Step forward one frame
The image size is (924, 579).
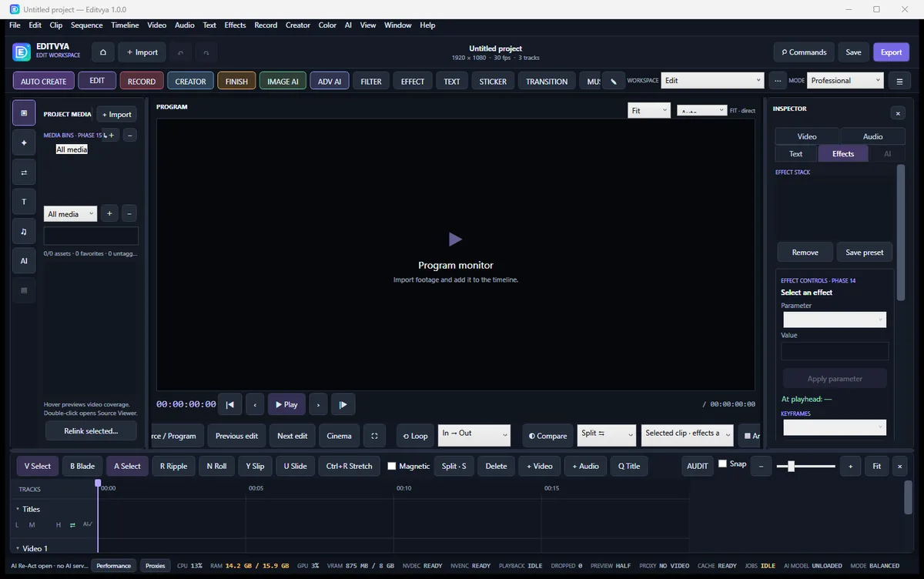coord(318,404)
